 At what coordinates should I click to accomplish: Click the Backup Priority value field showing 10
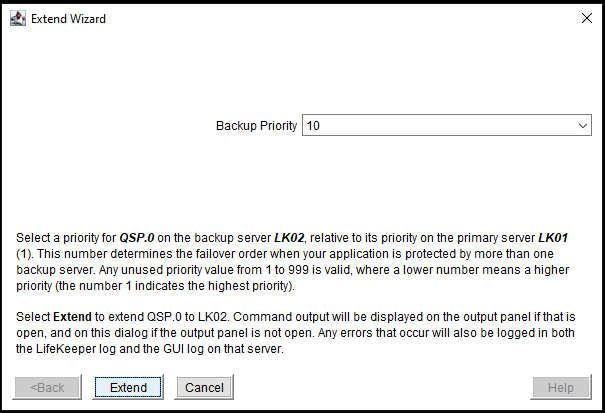pyautogui.click(x=440, y=126)
